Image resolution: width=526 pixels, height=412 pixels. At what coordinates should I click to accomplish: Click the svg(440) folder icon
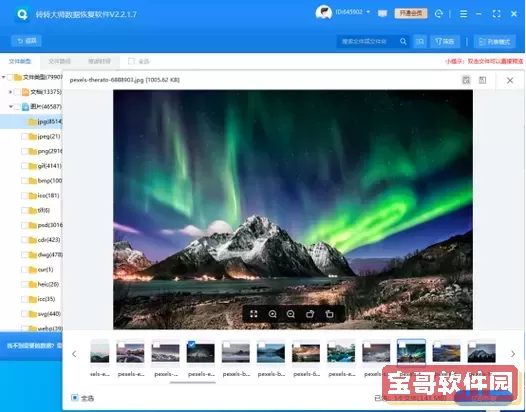coord(33,314)
